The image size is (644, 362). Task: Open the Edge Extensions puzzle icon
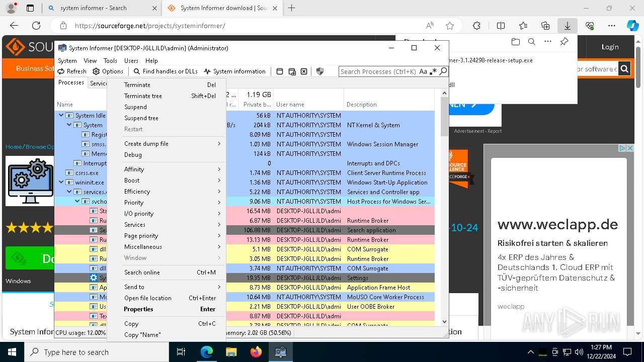[x=477, y=26]
